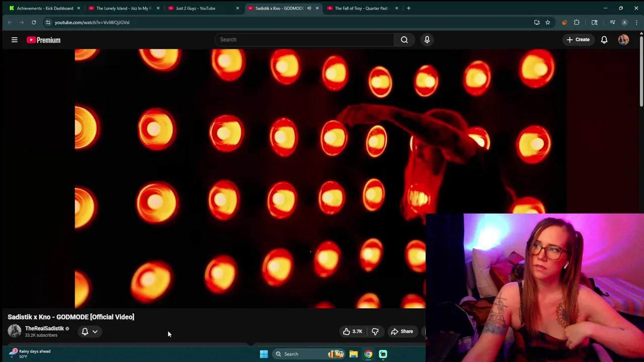The image size is (644, 362).
Task: Click the YouTube search magnifier button
Action: tap(404, 40)
